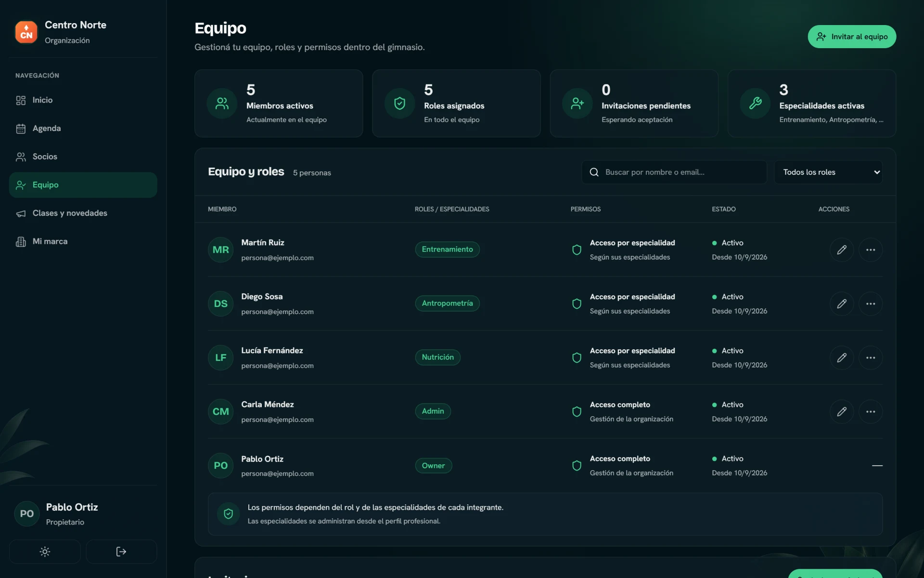Click the LF avatar of Lucía Fernández
The image size is (924, 578).
221,357
